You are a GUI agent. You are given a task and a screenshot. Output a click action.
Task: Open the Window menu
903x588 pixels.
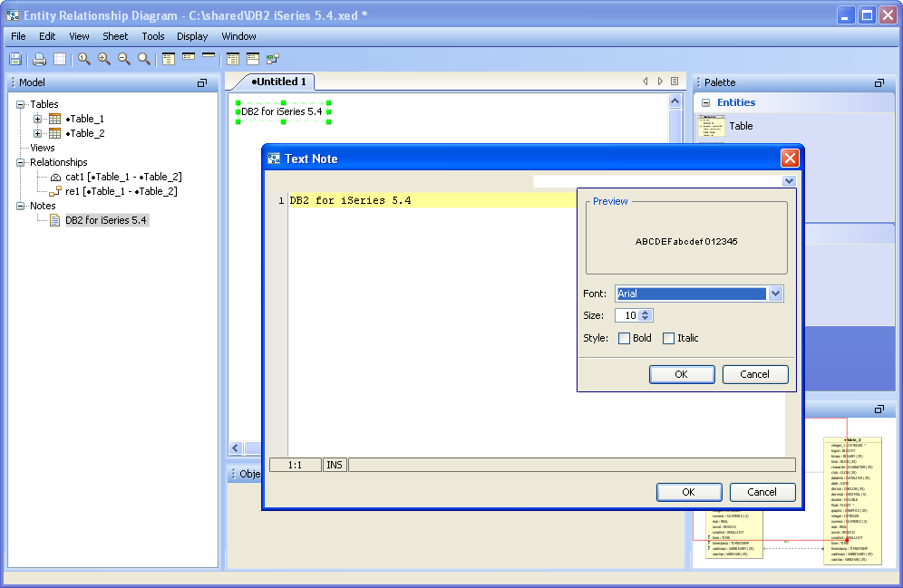click(239, 36)
